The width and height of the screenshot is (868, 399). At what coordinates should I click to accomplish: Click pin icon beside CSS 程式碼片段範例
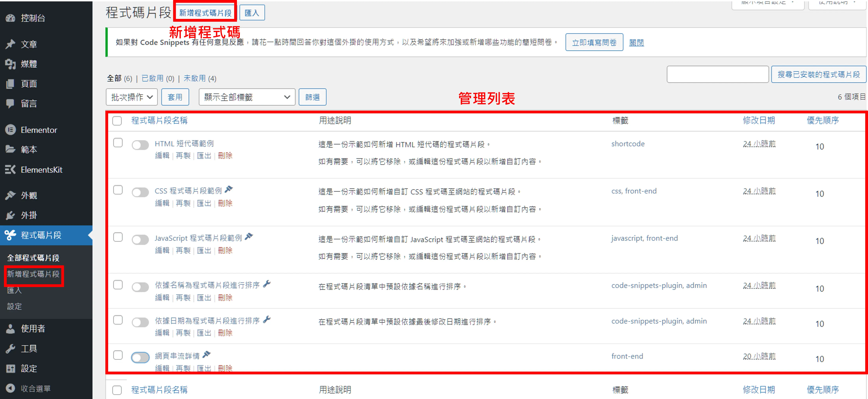pos(229,189)
